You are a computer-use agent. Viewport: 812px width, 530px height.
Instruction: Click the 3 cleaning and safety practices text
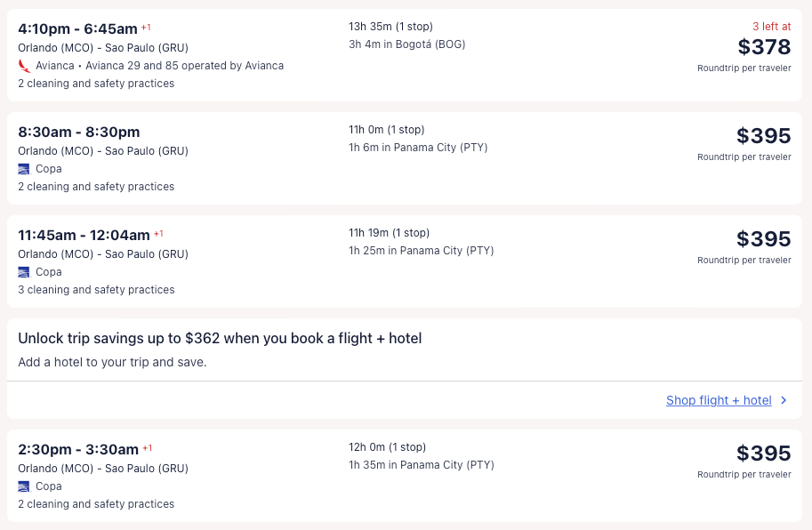coord(96,290)
